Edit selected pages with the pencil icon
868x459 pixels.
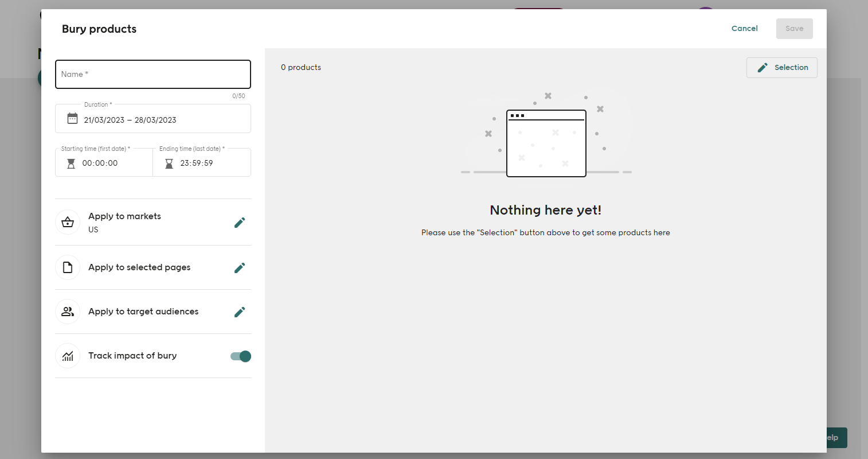[240, 268]
